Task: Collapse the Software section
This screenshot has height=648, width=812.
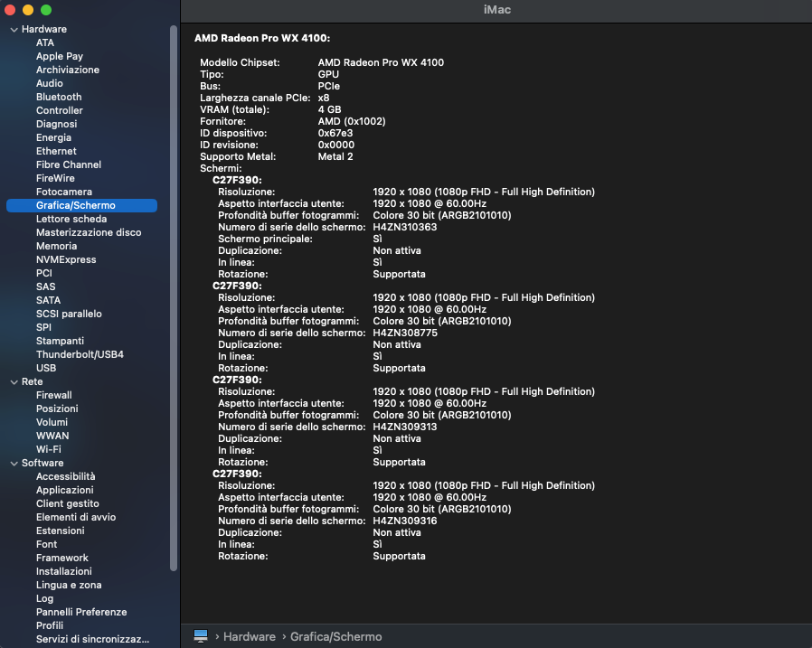Action: [x=14, y=463]
